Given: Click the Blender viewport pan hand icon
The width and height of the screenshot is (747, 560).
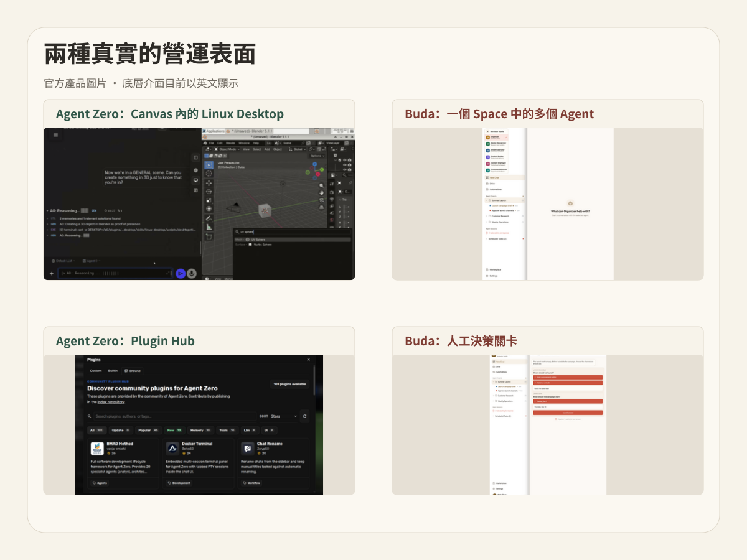Looking at the screenshot, I should [x=322, y=193].
